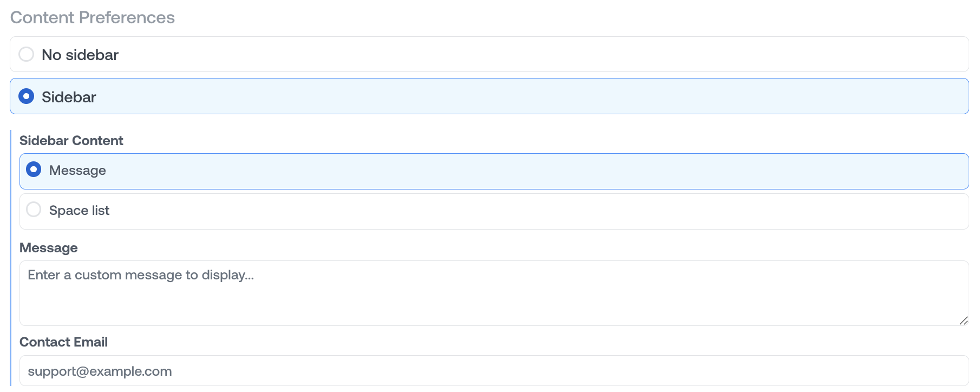980x392 pixels.
Task: Click the Sidebar Content section label
Action: point(71,140)
